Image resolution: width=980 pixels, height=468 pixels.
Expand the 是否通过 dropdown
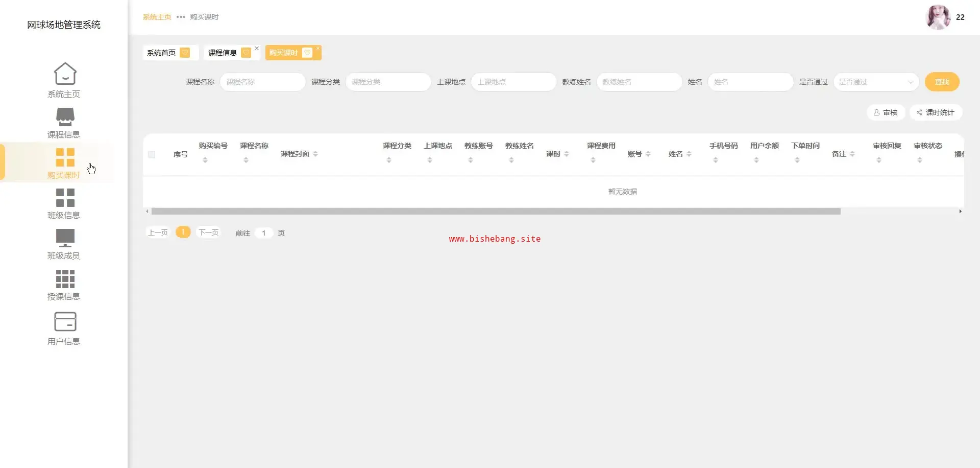[876, 82]
